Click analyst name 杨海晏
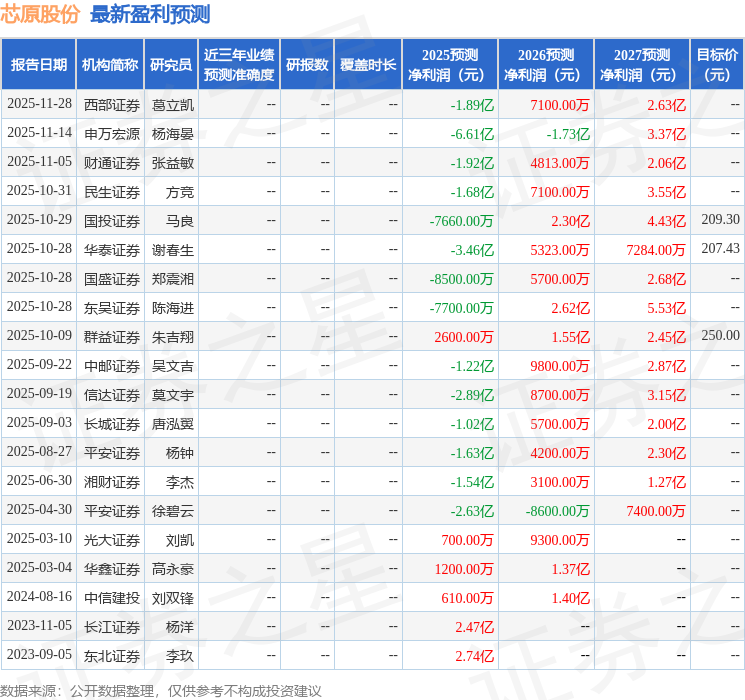 pos(173,133)
